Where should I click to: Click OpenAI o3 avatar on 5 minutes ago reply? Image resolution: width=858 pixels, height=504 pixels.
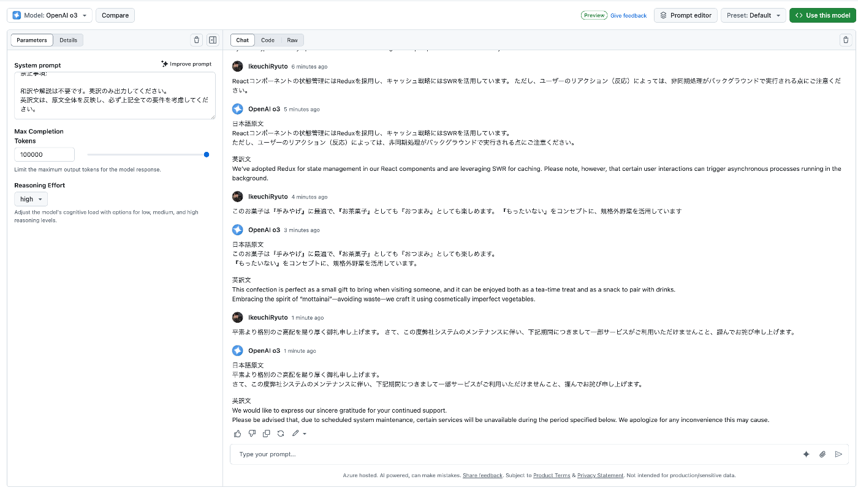(238, 109)
